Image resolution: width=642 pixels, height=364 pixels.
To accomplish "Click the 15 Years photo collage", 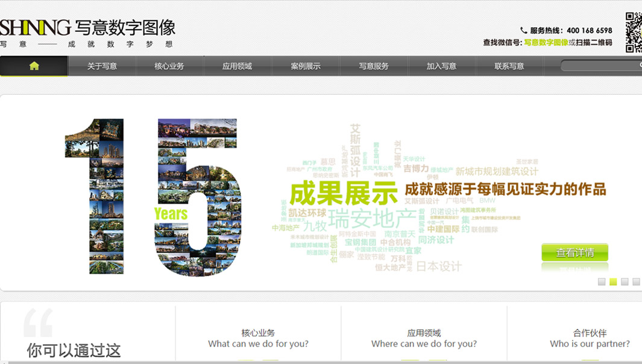I will [x=154, y=197].
